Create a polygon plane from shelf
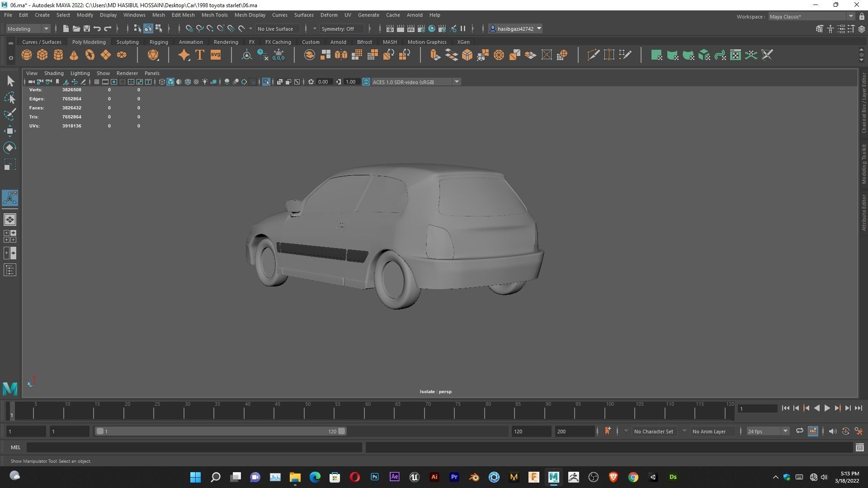 click(x=106, y=55)
